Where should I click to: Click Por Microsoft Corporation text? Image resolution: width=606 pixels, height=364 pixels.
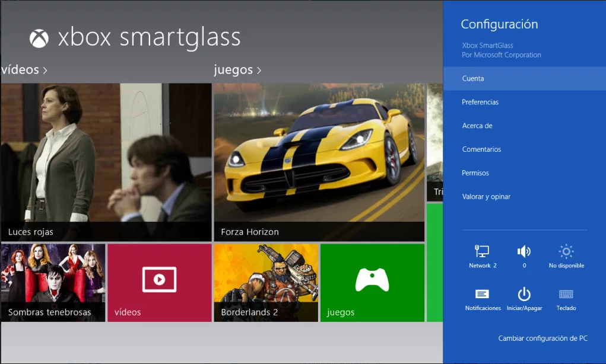pyautogui.click(x=502, y=55)
